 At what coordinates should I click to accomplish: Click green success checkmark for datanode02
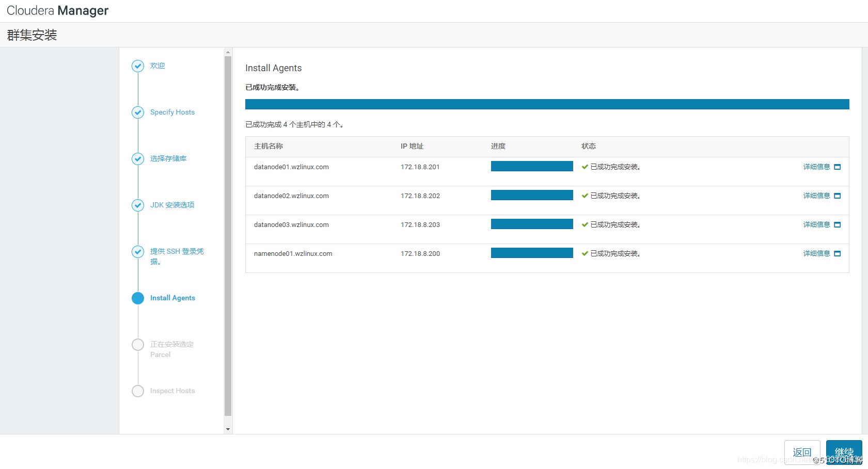(x=585, y=196)
